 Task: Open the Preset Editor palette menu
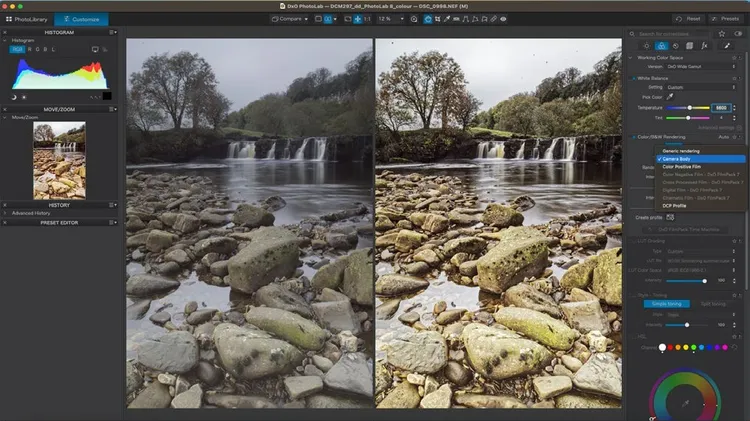pos(113,223)
